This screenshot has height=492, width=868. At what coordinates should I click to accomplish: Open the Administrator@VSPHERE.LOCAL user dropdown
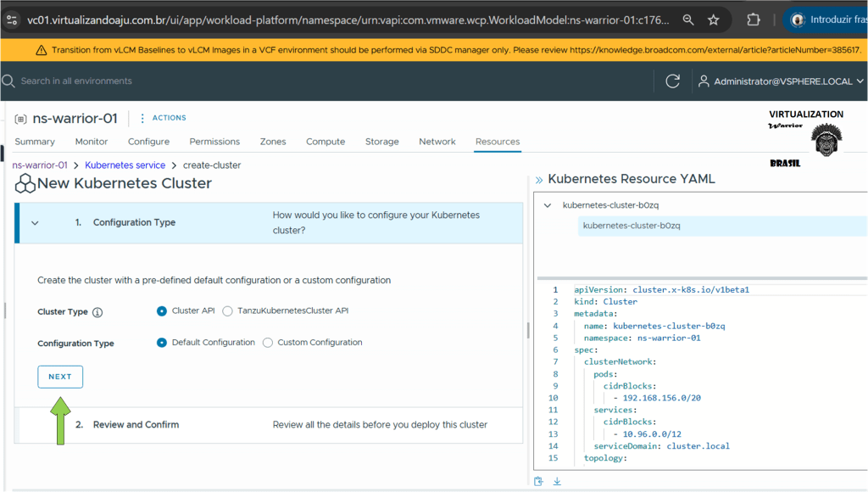[780, 81]
